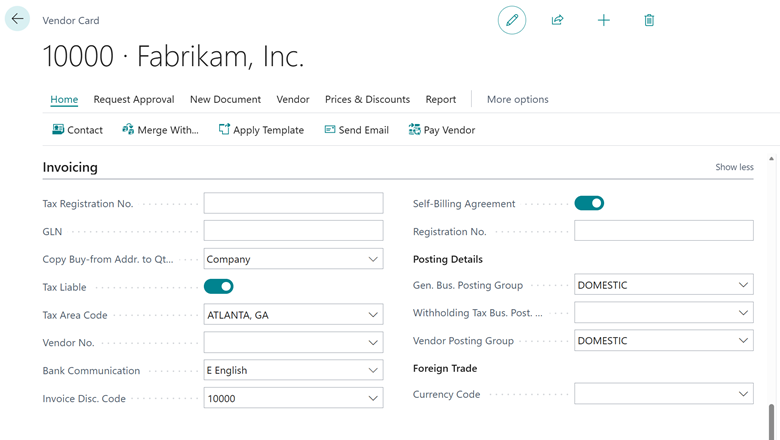Expand Copy Buy-from Addr. Company dropdown
780x440 pixels.
(x=373, y=259)
